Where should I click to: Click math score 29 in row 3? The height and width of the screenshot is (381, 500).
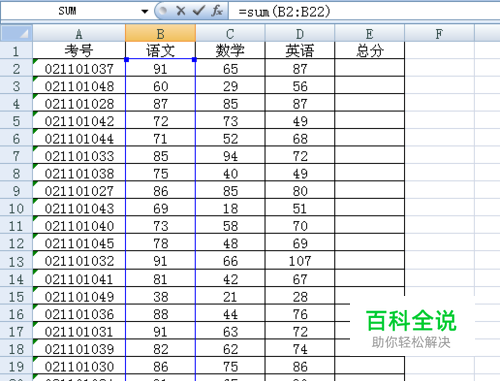[230, 86]
